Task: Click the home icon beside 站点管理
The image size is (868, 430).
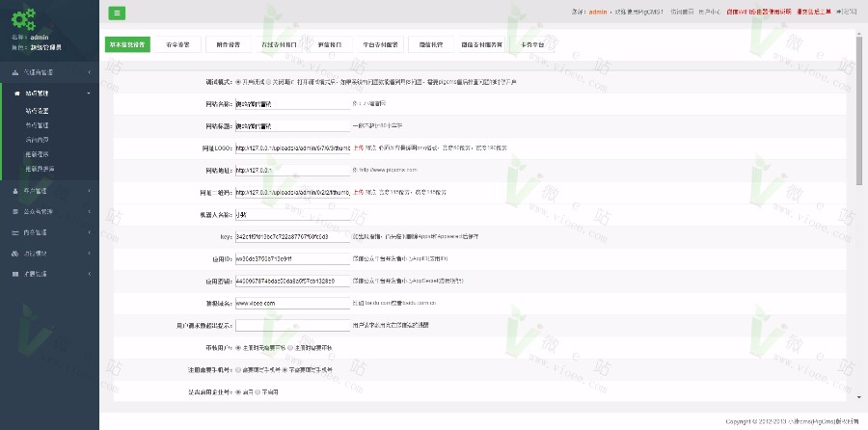Action: pyautogui.click(x=16, y=94)
